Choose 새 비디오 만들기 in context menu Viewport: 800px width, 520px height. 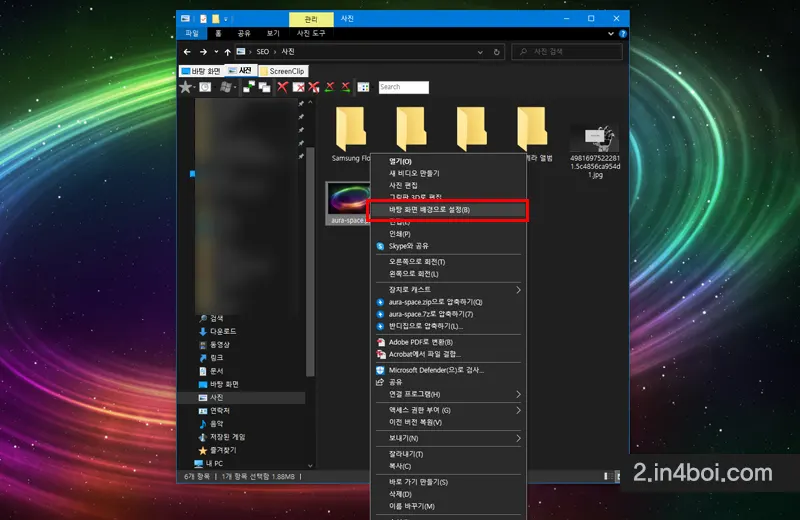click(x=448, y=173)
